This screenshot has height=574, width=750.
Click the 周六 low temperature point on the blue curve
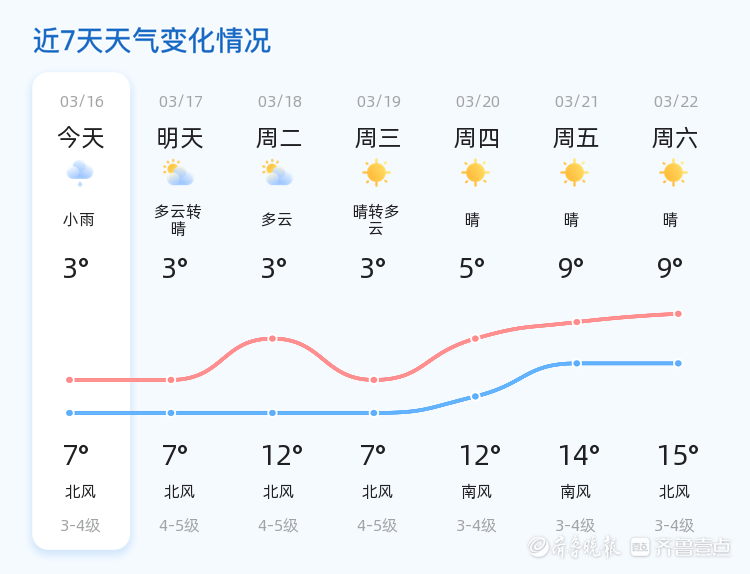[x=678, y=364]
